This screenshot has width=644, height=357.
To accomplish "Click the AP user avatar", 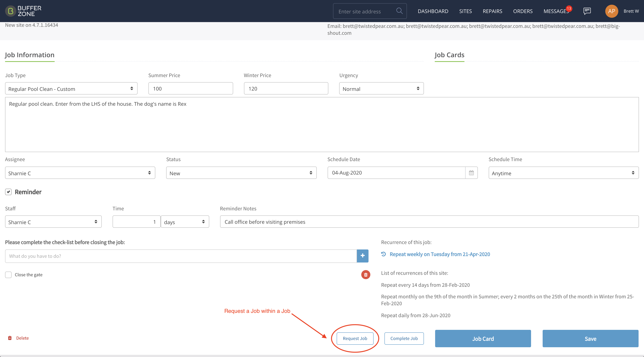I will 611,11.
